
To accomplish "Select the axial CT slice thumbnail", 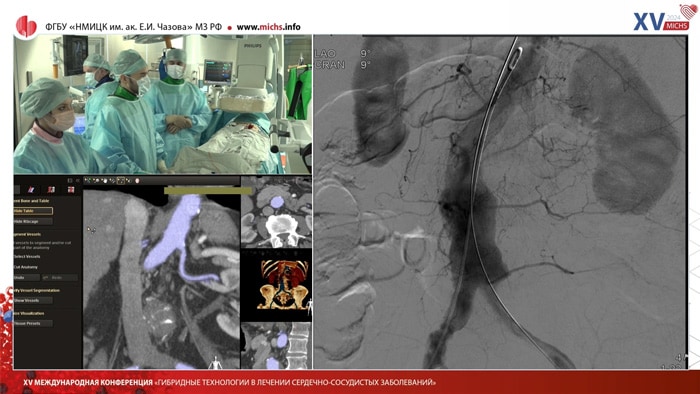I will 276,212.
